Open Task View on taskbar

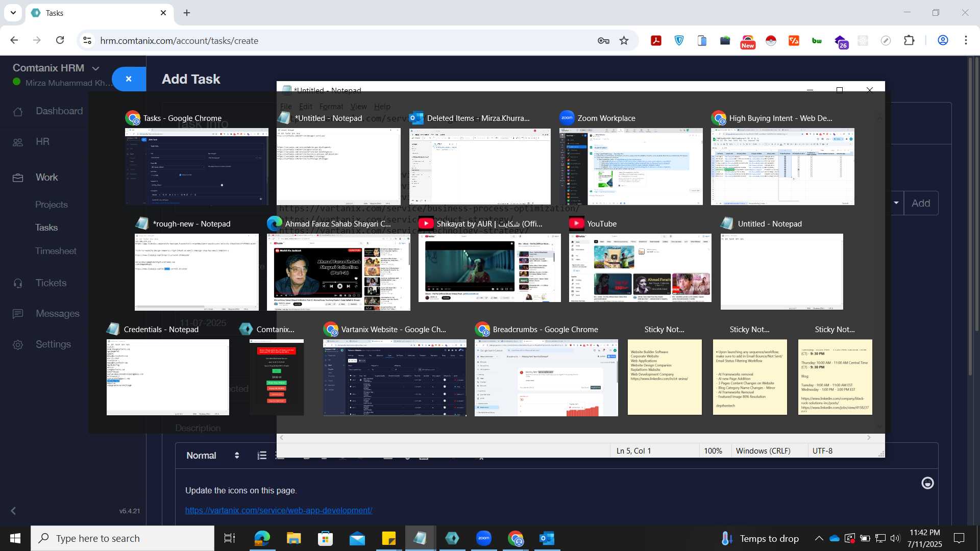click(x=230, y=538)
